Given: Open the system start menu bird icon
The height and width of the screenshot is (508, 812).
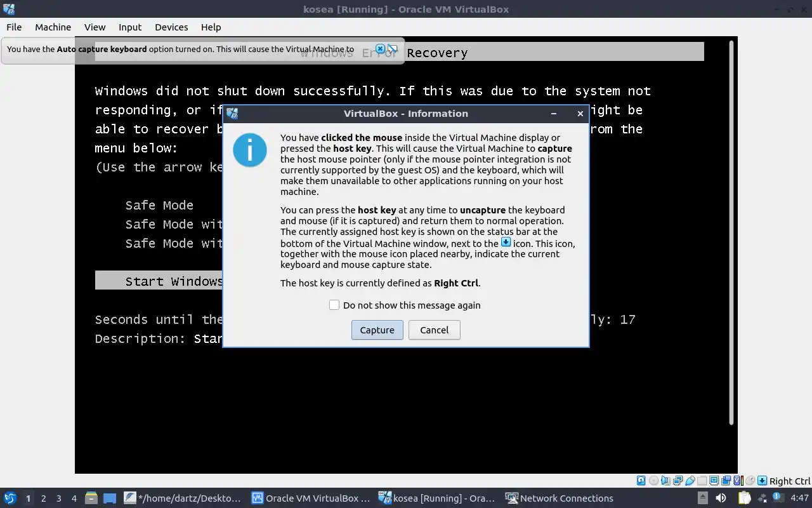Looking at the screenshot, I should (x=10, y=498).
